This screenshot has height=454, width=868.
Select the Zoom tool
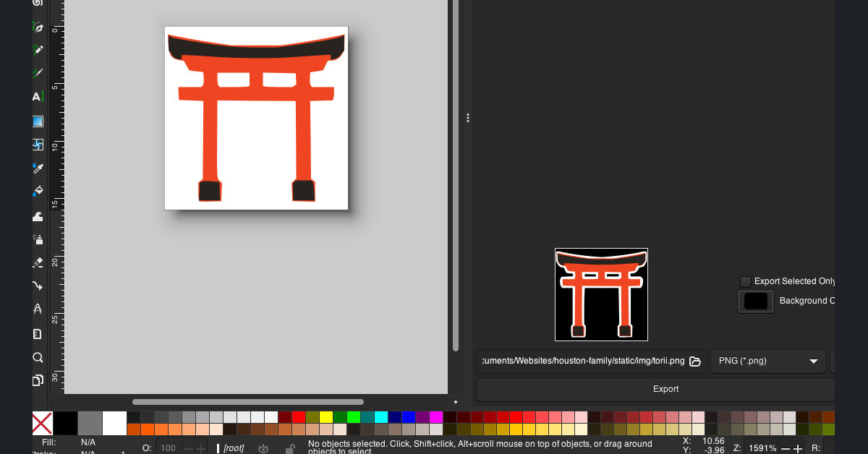point(38,357)
